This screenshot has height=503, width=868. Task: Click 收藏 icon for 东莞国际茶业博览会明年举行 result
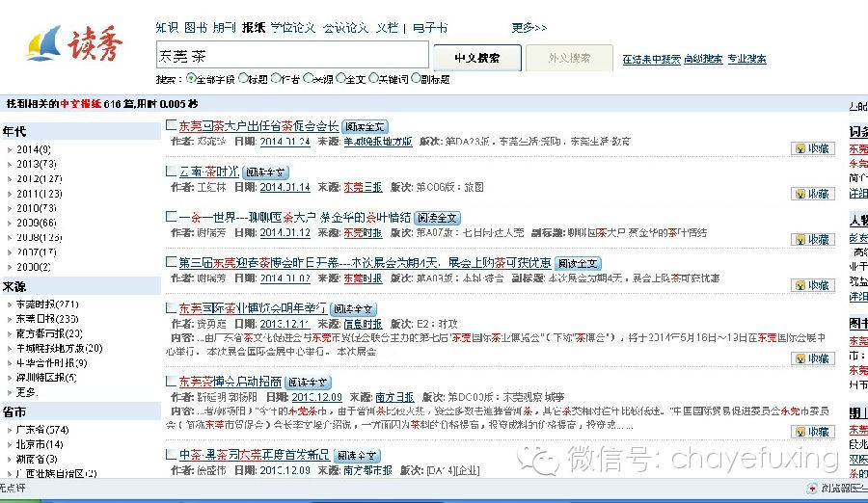[x=813, y=358]
